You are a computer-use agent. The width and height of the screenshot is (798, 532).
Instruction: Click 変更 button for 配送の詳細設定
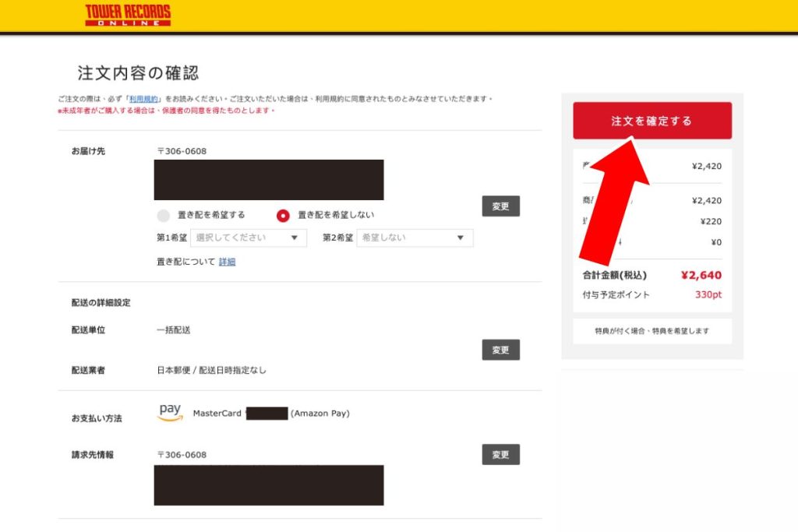pyautogui.click(x=500, y=350)
